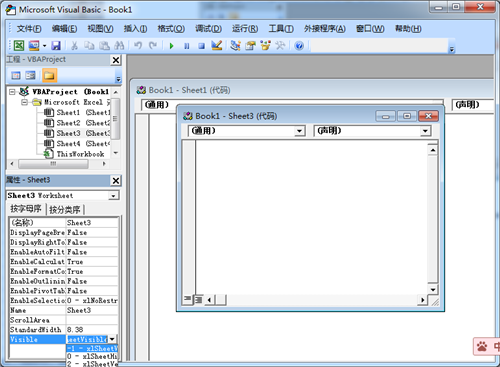500x367 pixels.
Task: Toggle Folders icon in the project panel
Action: (x=49, y=76)
